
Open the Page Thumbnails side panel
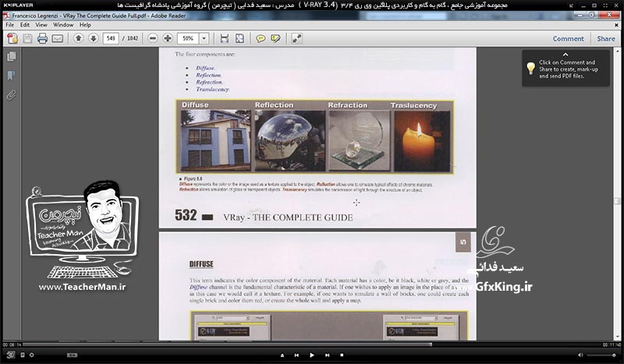(12, 56)
